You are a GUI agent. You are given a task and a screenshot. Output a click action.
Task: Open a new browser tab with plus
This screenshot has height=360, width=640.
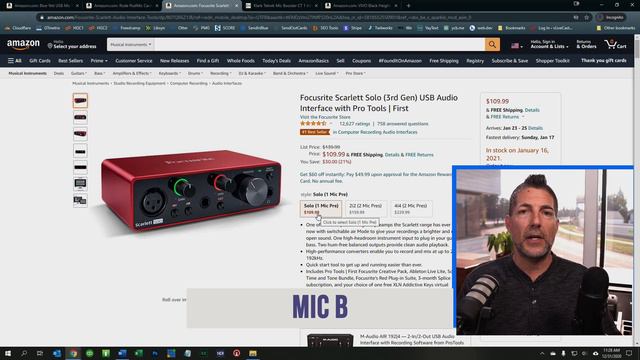(408, 6)
